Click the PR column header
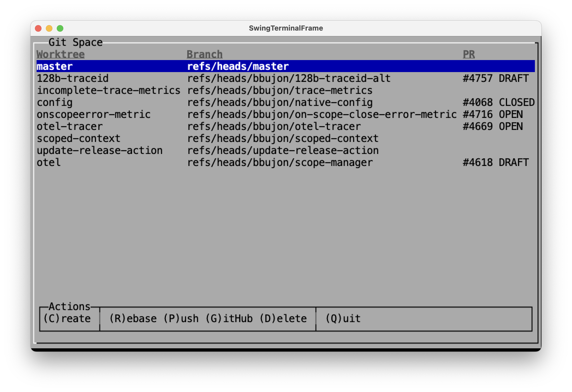Viewport: 572px width, 392px height. pyautogui.click(x=469, y=54)
